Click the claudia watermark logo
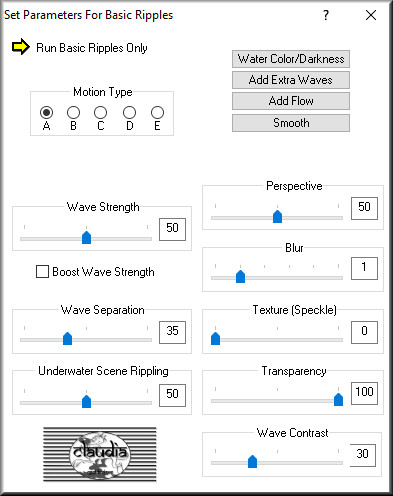The image size is (393, 496). coord(100,454)
